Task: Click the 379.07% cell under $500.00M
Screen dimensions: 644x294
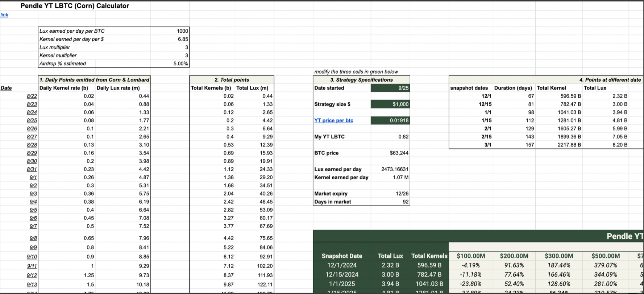Action: pos(606,265)
